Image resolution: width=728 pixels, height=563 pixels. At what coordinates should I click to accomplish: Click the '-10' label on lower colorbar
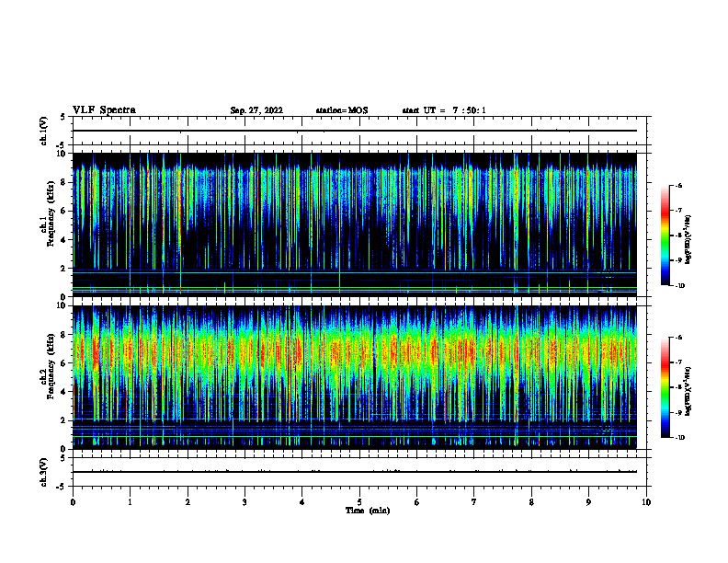pyautogui.click(x=679, y=438)
